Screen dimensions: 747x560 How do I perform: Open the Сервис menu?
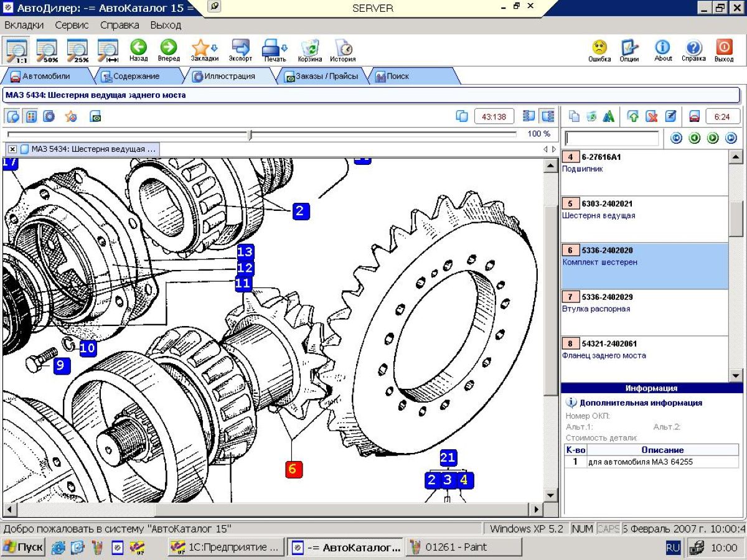point(72,26)
